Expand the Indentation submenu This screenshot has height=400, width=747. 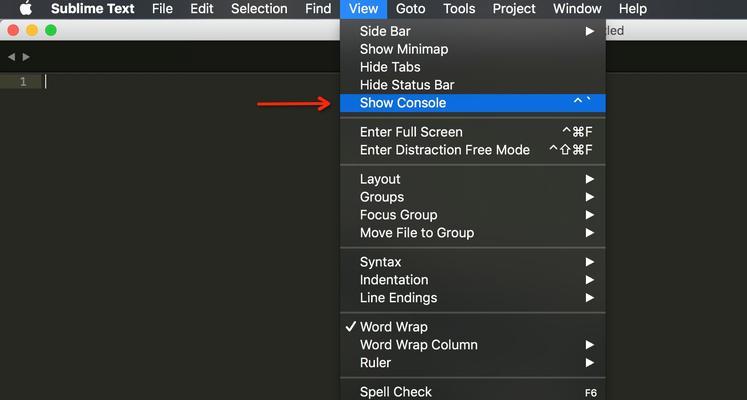473,280
